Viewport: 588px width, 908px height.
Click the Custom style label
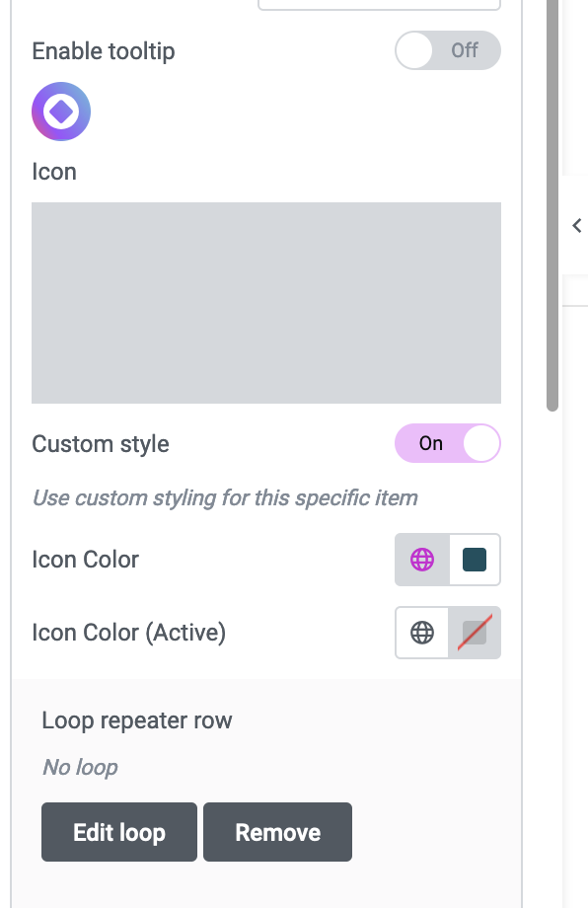pyautogui.click(x=101, y=444)
